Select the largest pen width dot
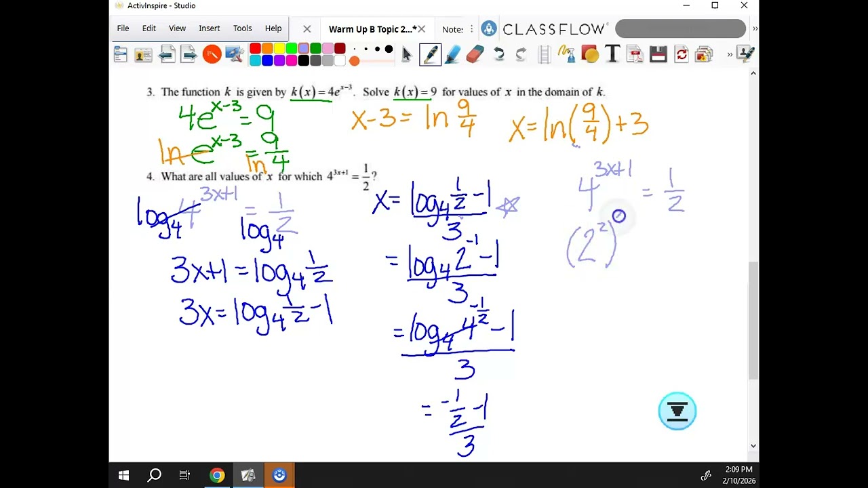This screenshot has width=868, height=488. [389, 49]
